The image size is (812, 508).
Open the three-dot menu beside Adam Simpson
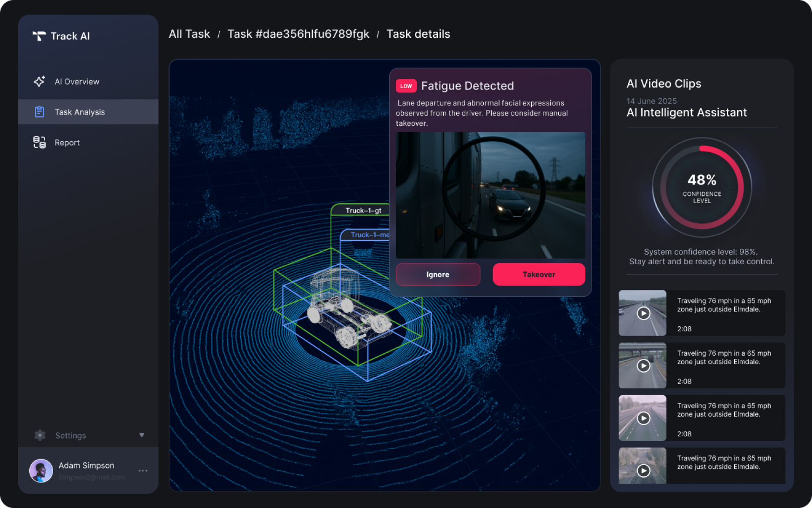click(143, 471)
